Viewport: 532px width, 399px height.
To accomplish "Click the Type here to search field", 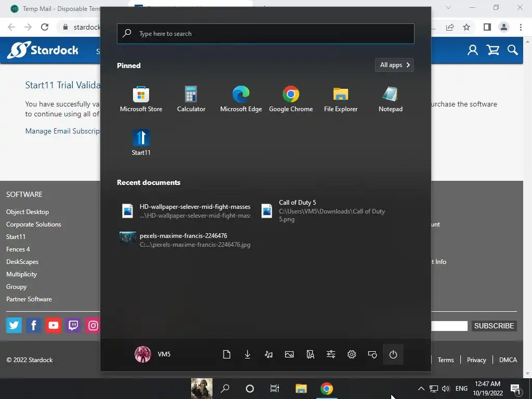I will tap(265, 34).
